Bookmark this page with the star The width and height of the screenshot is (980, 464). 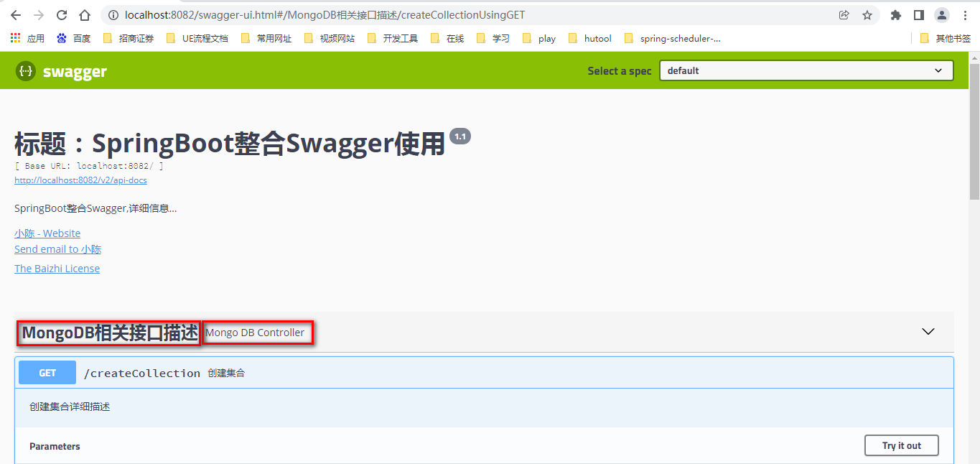867,15
